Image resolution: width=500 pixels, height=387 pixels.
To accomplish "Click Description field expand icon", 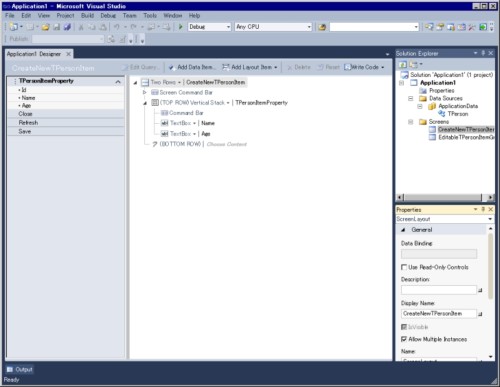I will 480,290.
